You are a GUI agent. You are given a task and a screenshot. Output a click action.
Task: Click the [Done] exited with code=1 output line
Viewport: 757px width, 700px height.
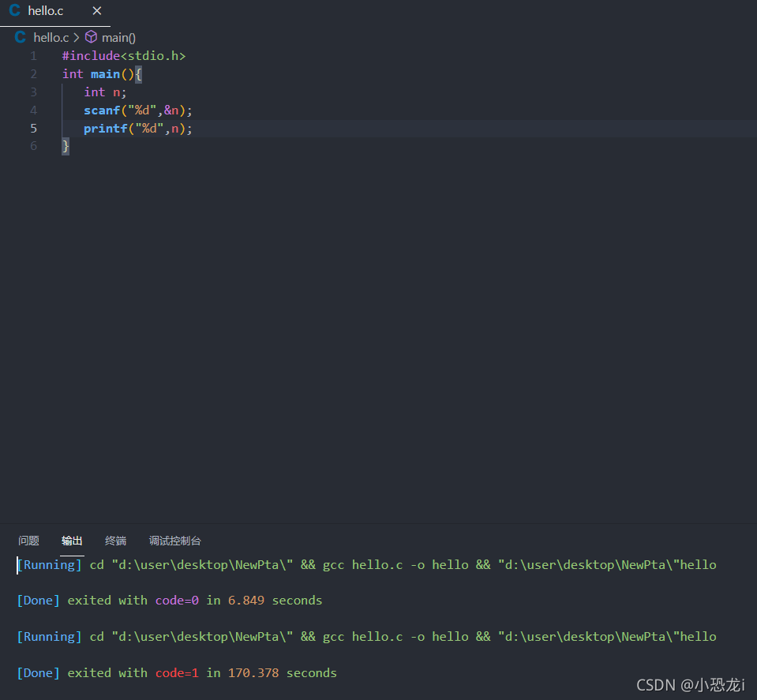tap(177, 672)
